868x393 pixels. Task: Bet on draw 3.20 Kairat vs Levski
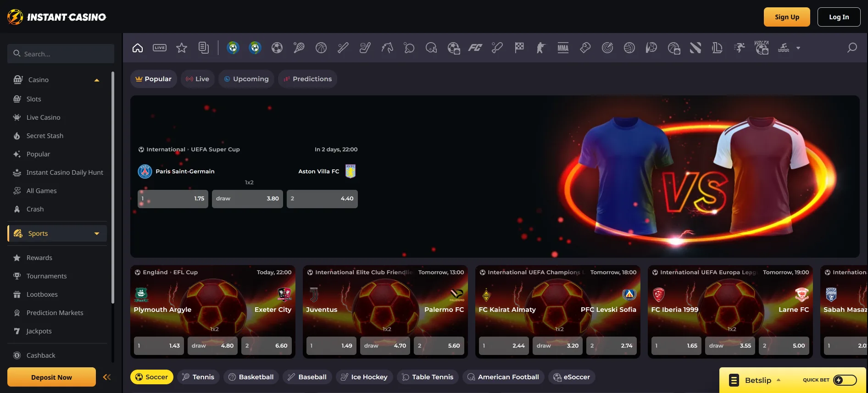tap(557, 346)
